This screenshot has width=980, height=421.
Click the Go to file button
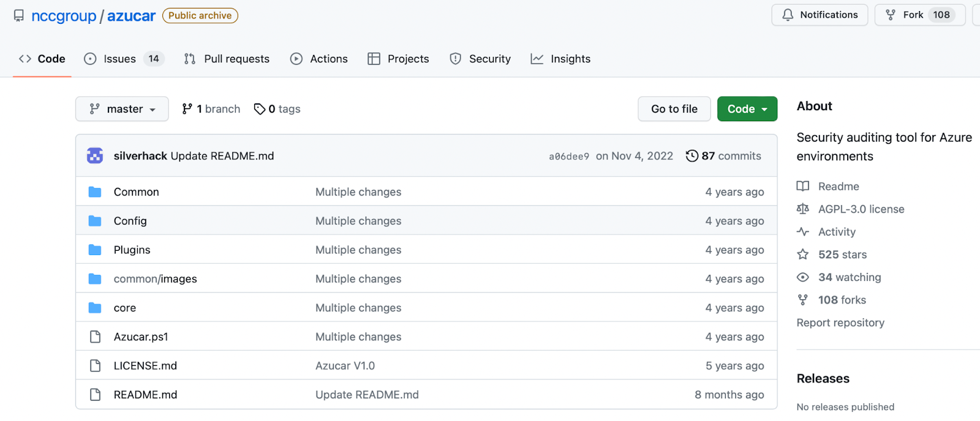(x=674, y=109)
